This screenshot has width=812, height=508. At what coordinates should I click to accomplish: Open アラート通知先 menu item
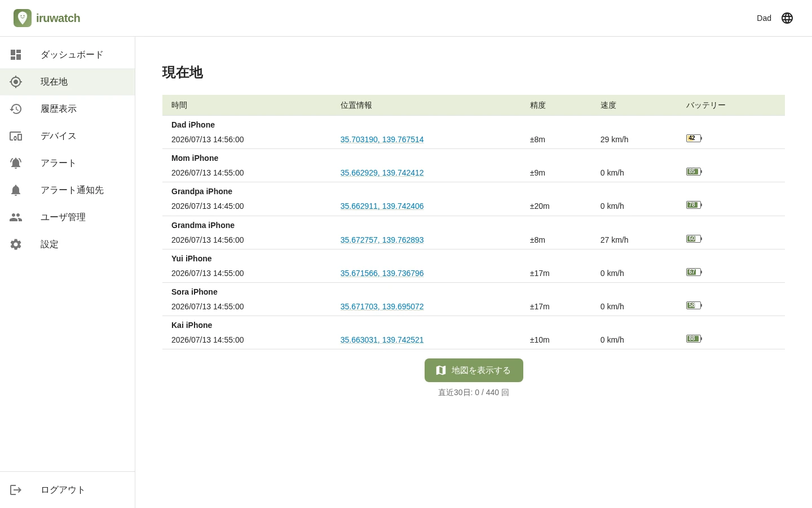[x=68, y=190]
